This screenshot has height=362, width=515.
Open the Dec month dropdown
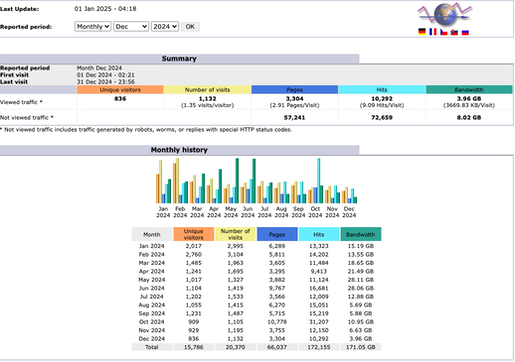click(x=131, y=27)
